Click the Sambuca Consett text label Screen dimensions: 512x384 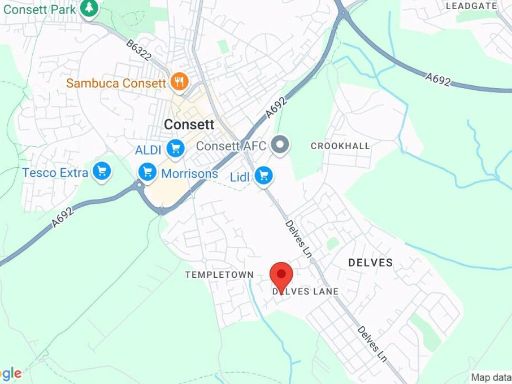[116, 83]
